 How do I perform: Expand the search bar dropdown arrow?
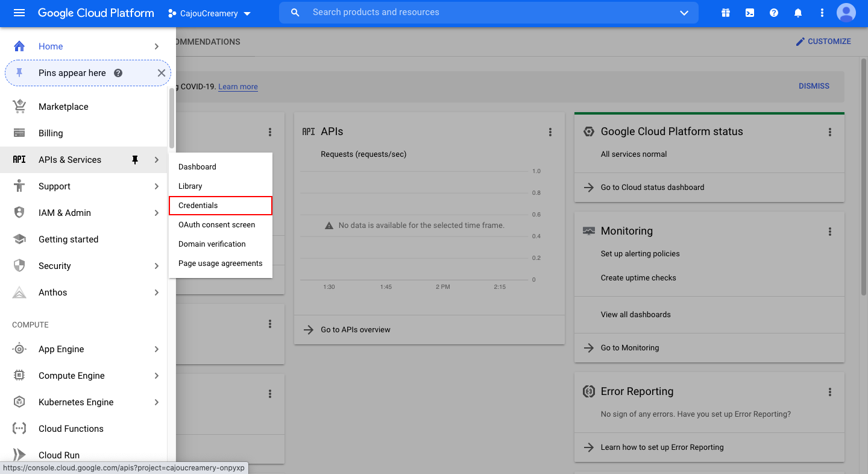pos(684,13)
